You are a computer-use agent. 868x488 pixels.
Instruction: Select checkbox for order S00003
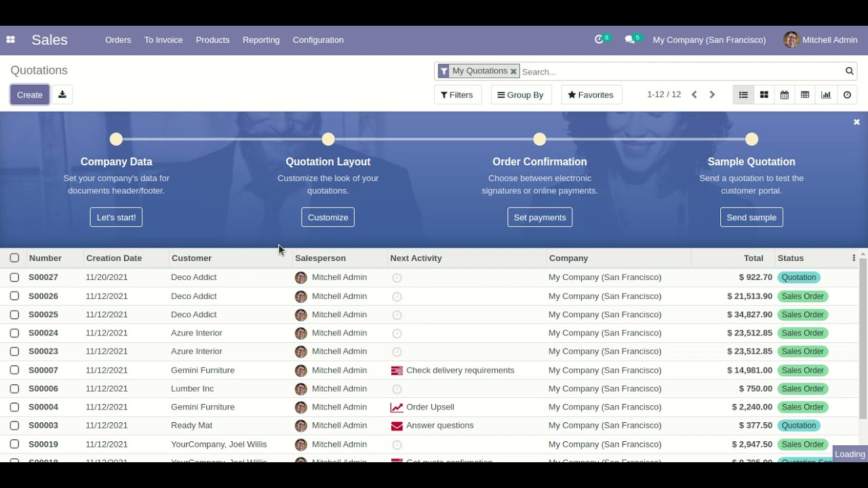pos(14,426)
